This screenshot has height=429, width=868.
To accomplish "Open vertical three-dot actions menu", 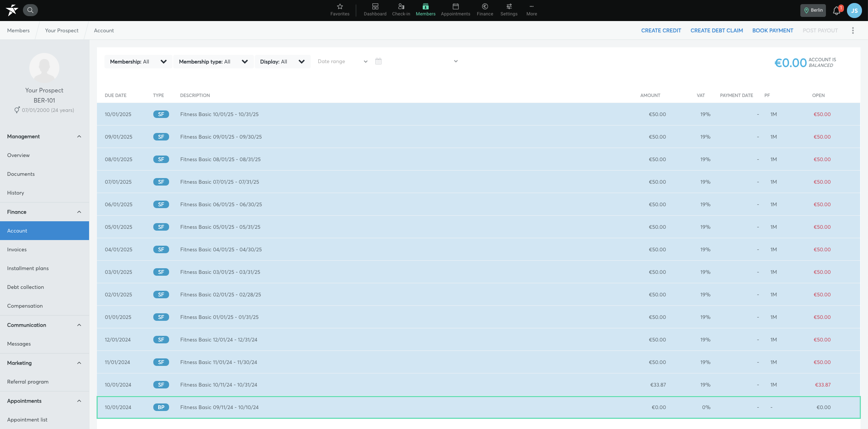I will [853, 30].
